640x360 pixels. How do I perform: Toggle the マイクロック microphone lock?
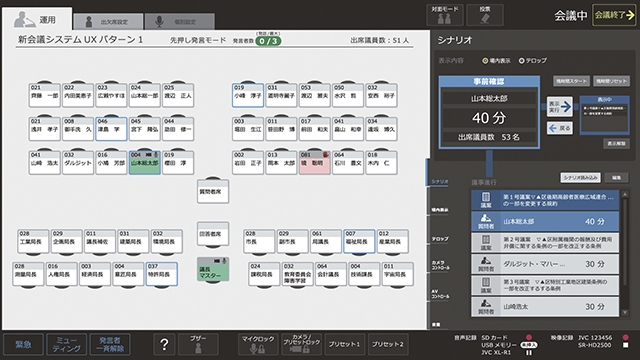pos(258,344)
